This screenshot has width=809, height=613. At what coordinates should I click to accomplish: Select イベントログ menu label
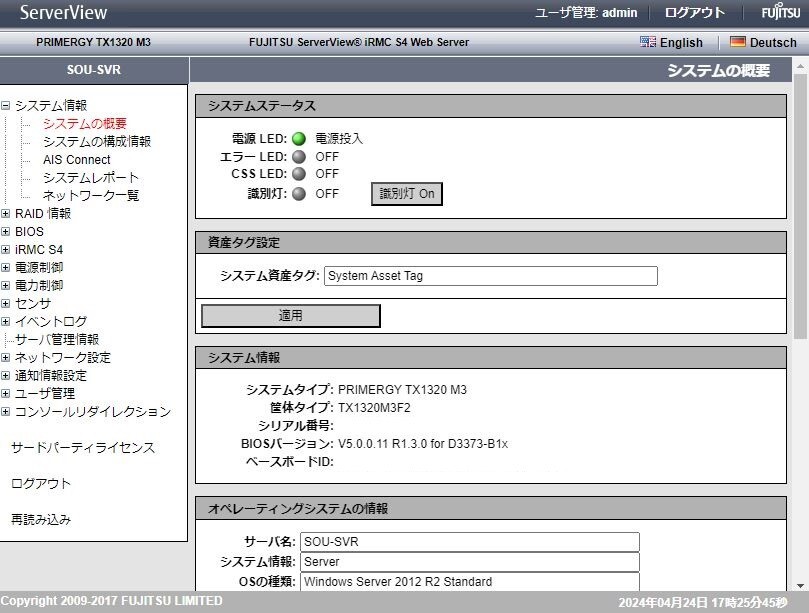coord(51,321)
